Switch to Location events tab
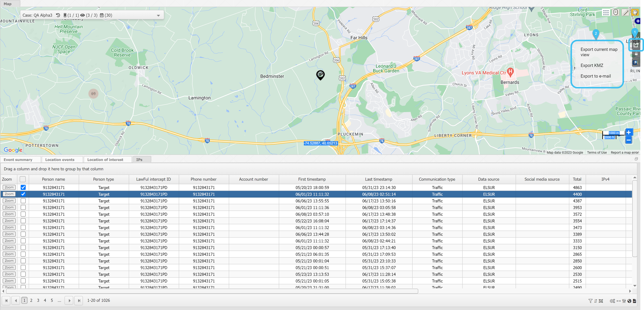 60,160
